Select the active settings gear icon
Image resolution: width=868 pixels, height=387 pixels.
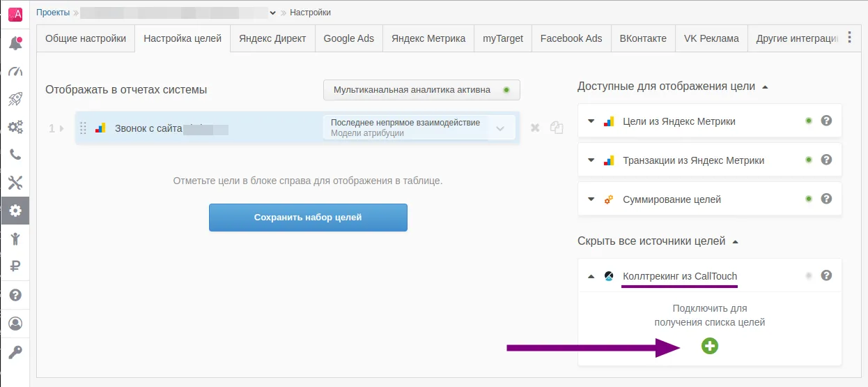click(15, 211)
